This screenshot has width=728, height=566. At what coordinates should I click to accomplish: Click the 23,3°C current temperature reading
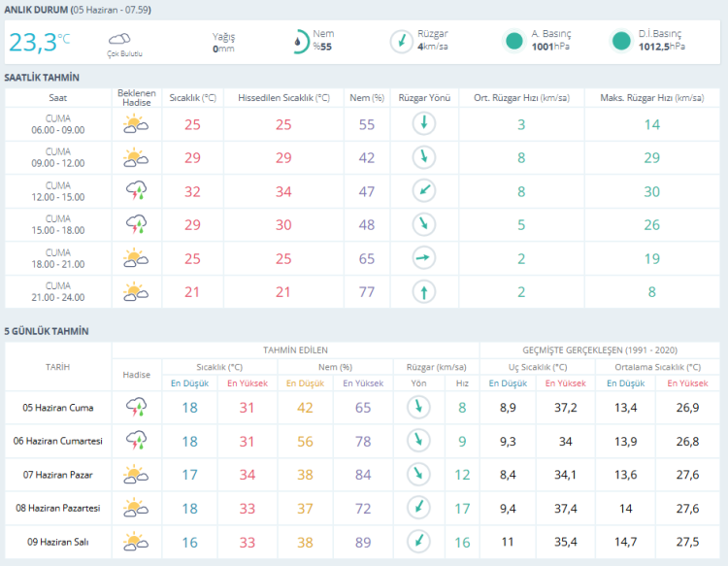40,43
